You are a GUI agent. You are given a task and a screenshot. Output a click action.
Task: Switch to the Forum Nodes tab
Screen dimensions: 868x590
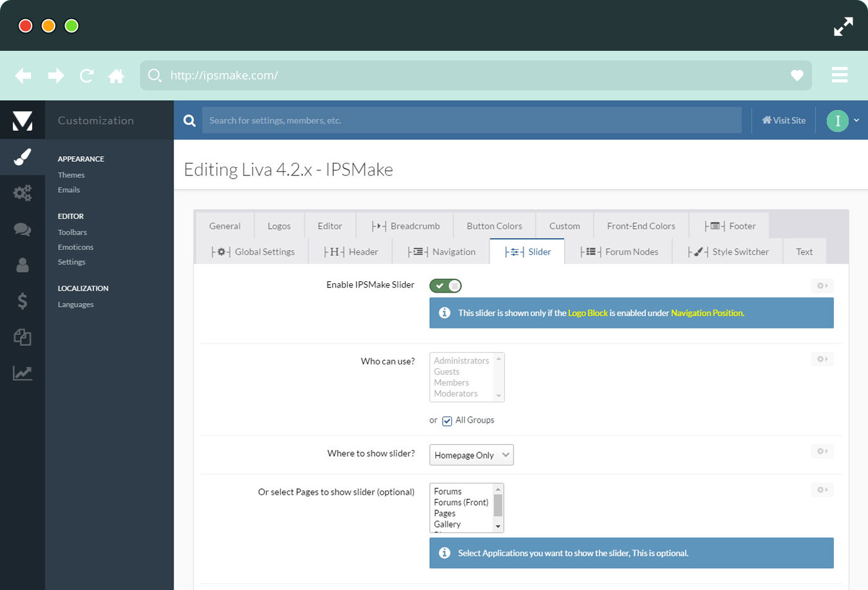[x=619, y=252]
